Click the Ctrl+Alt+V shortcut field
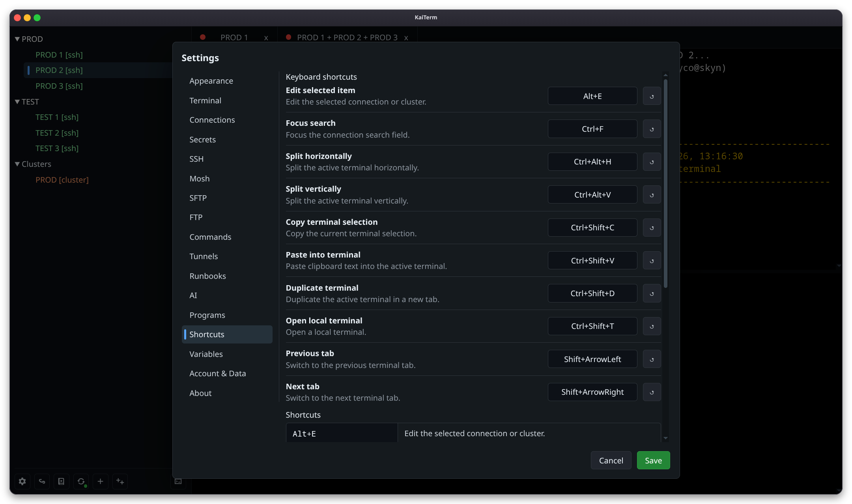 click(x=592, y=195)
